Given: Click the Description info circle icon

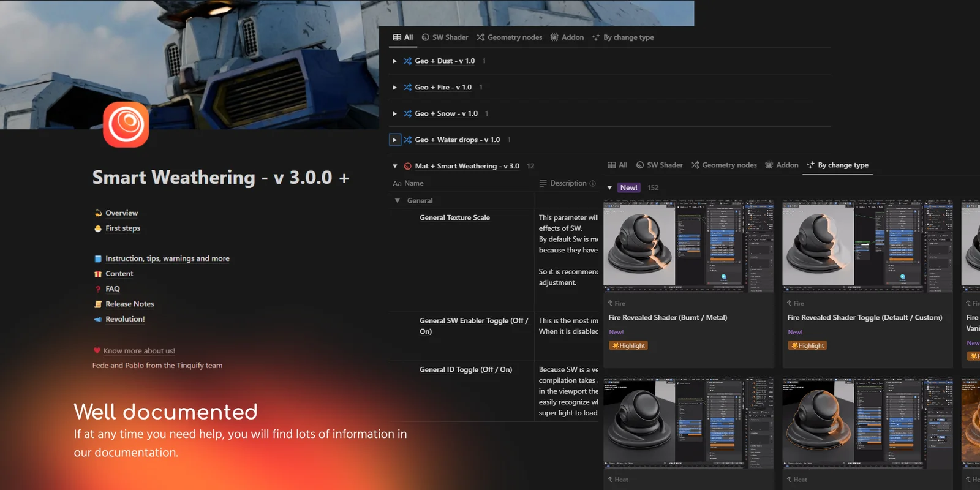Looking at the screenshot, I should point(592,183).
